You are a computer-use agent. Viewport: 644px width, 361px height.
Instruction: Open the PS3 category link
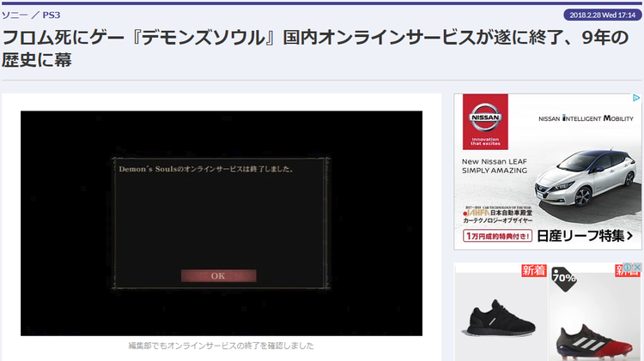[52, 15]
